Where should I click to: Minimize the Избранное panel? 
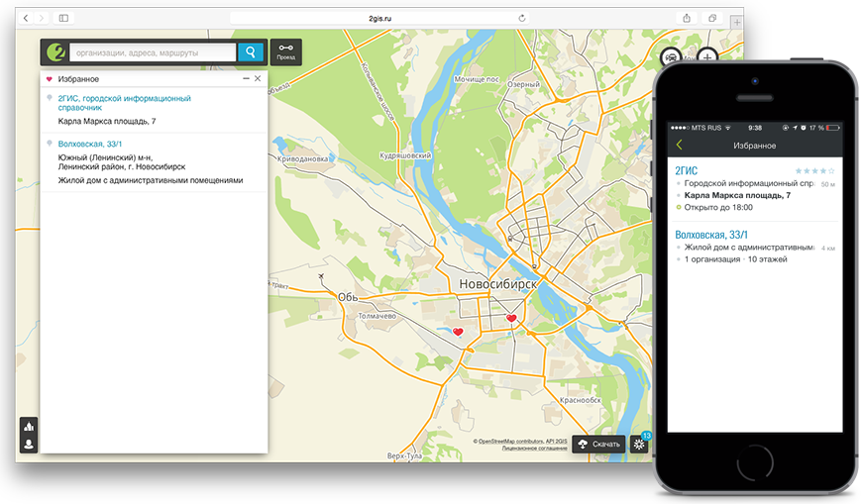pos(246,78)
